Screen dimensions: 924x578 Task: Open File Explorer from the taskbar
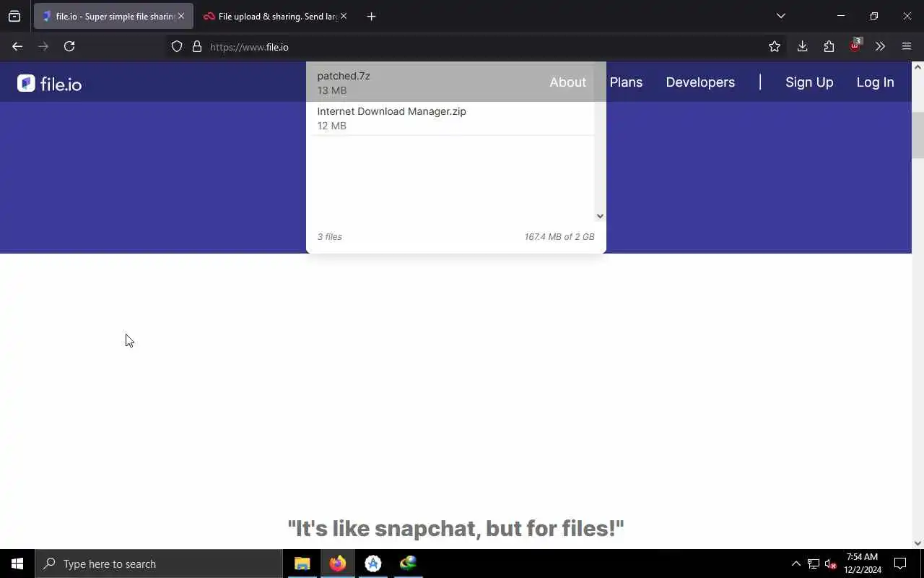(x=302, y=564)
